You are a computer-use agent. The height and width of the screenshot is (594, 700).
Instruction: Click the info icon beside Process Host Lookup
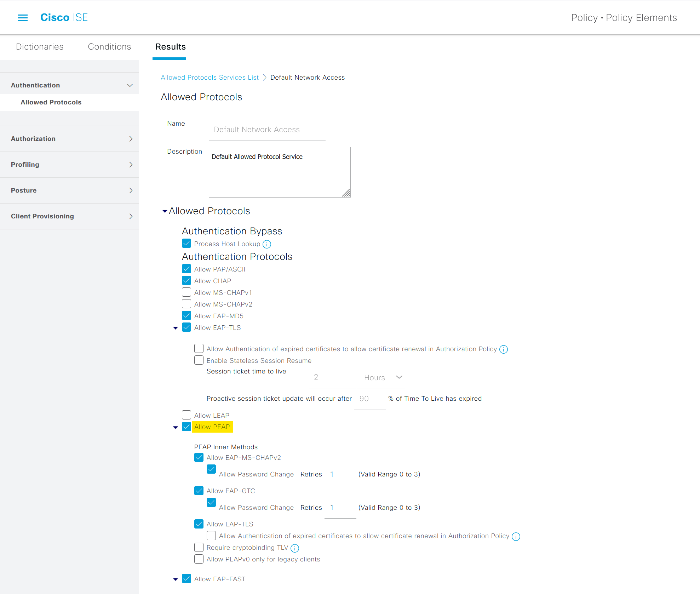pos(267,244)
